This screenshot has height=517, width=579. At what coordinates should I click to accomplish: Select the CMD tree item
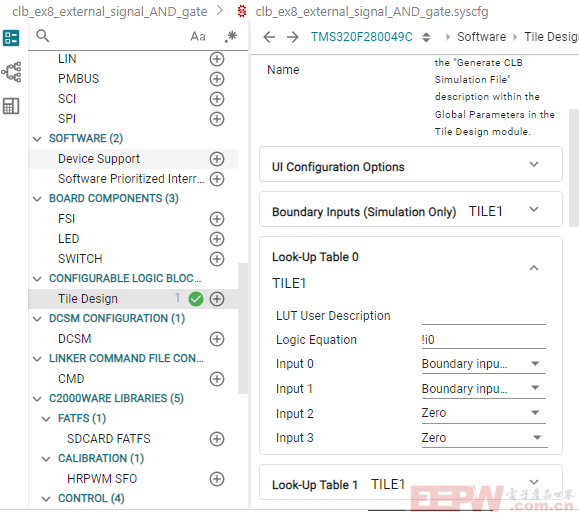click(71, 379)
